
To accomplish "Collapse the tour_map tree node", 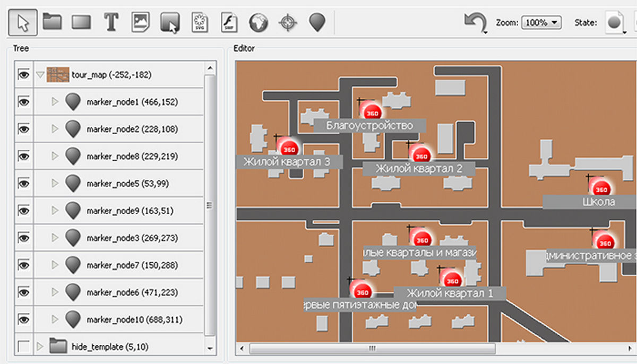I will [x=39, y=75].
